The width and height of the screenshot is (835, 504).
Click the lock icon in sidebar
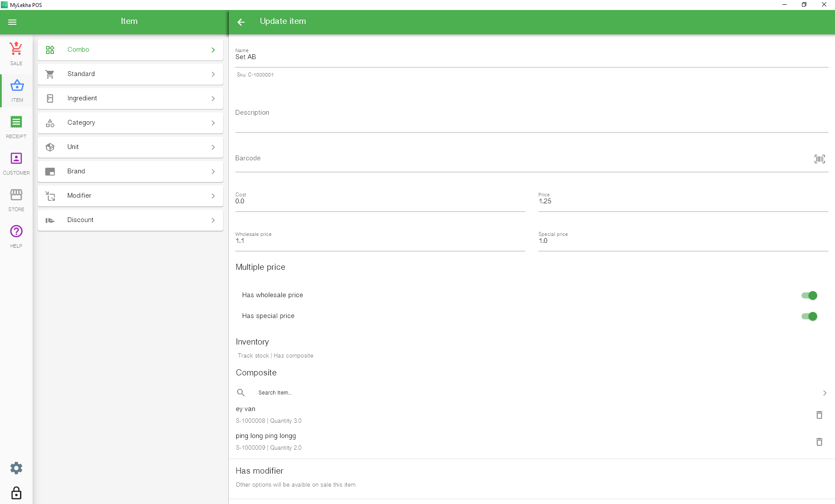tap(16, 493)
